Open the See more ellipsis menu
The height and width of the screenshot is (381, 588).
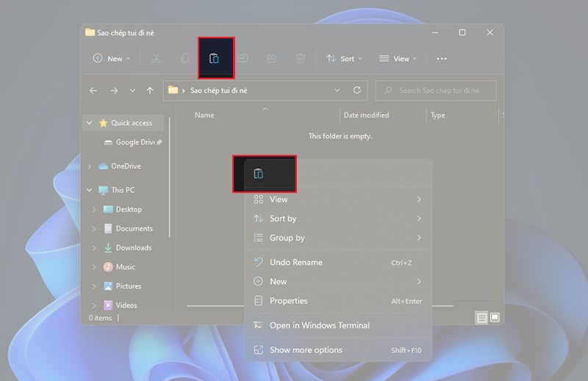point(442,59)
